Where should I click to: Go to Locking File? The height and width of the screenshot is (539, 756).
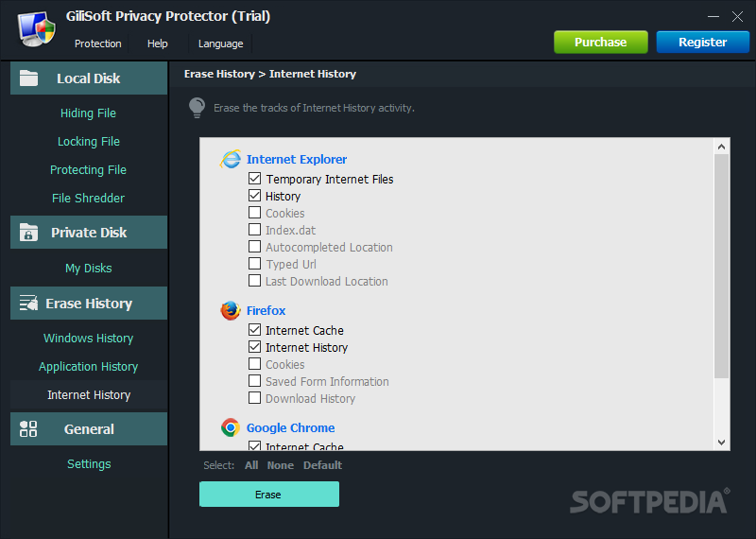pyautogui.click(x=89, y=142)
